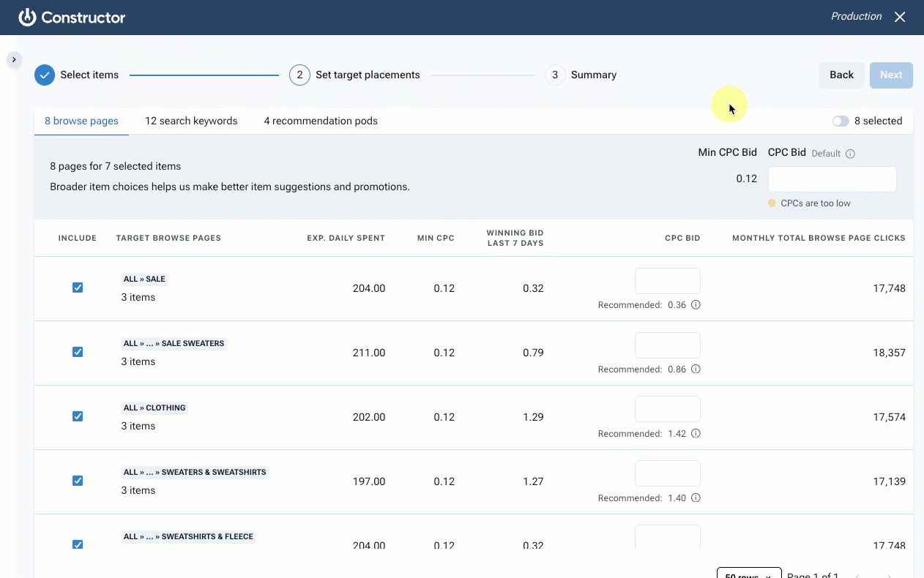Click the EXP. DAILY SPENT column header
The height and width of the screenshot is (578, 924).
coord(346,238)
